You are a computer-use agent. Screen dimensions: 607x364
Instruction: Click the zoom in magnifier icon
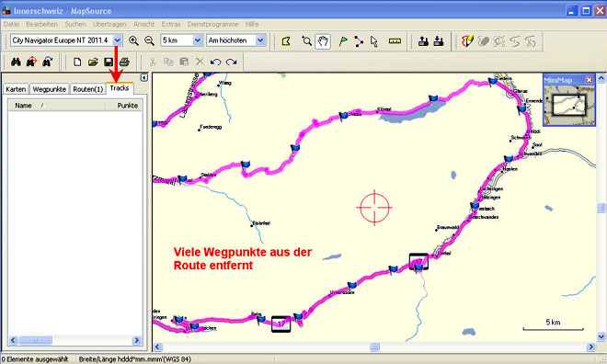click(x=133, y=40)
